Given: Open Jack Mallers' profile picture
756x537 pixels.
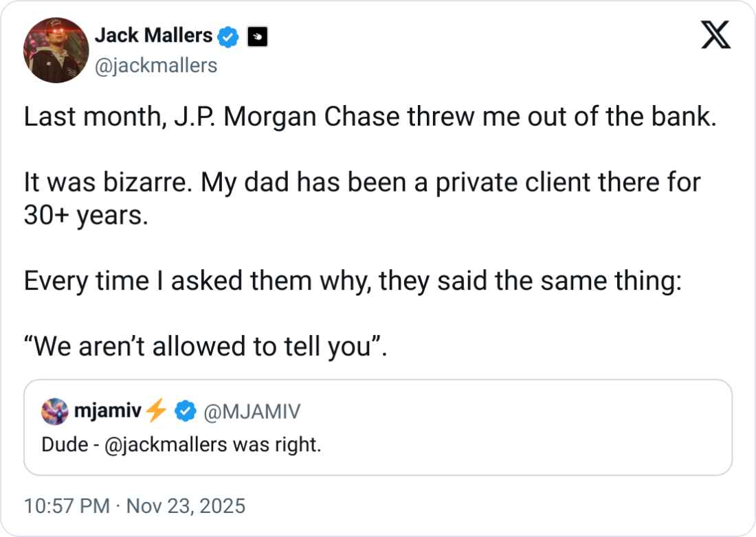Looking at the screenshot, I should (x=56, y=50).
